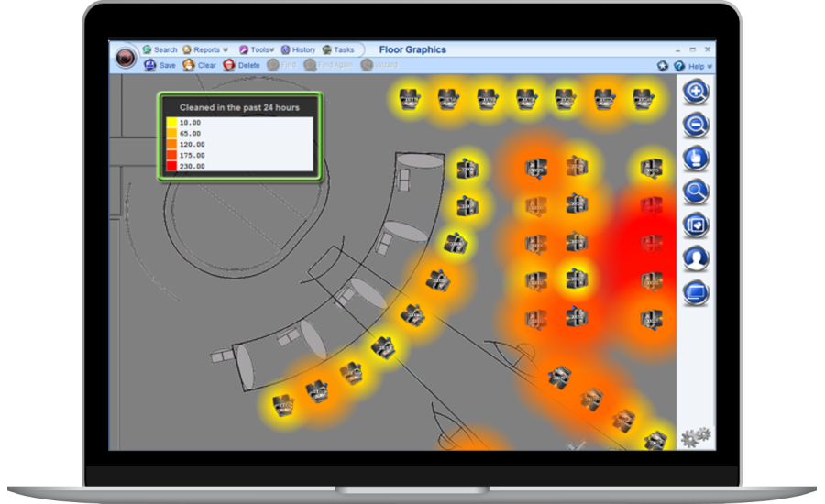The image size is (825, 504).
Task: Click the sidebar icon below the magnifying glass
Action: [697, 225]
